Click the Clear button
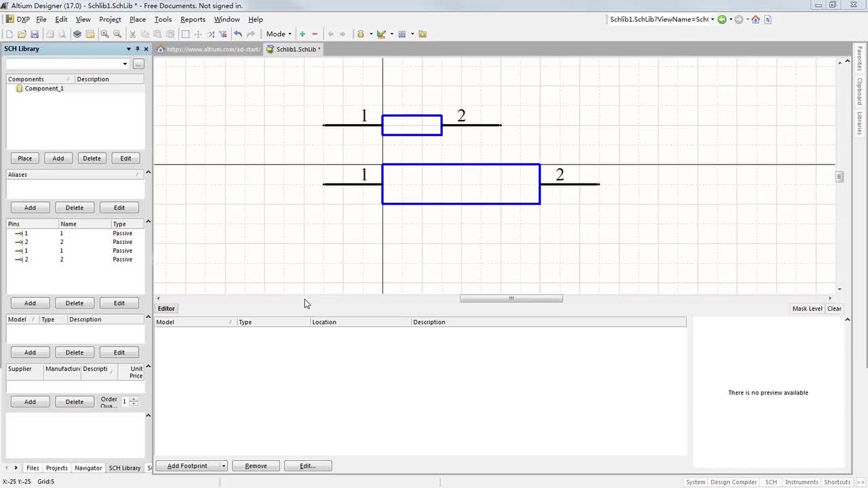The height and width of the screenshot is (488, 868). tap(834, 308)
